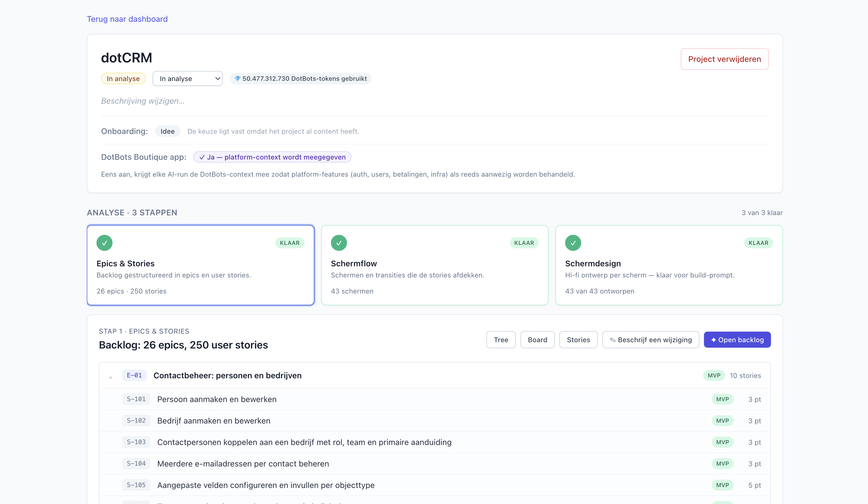Open the In analyse status dropdown

point(188,78)
